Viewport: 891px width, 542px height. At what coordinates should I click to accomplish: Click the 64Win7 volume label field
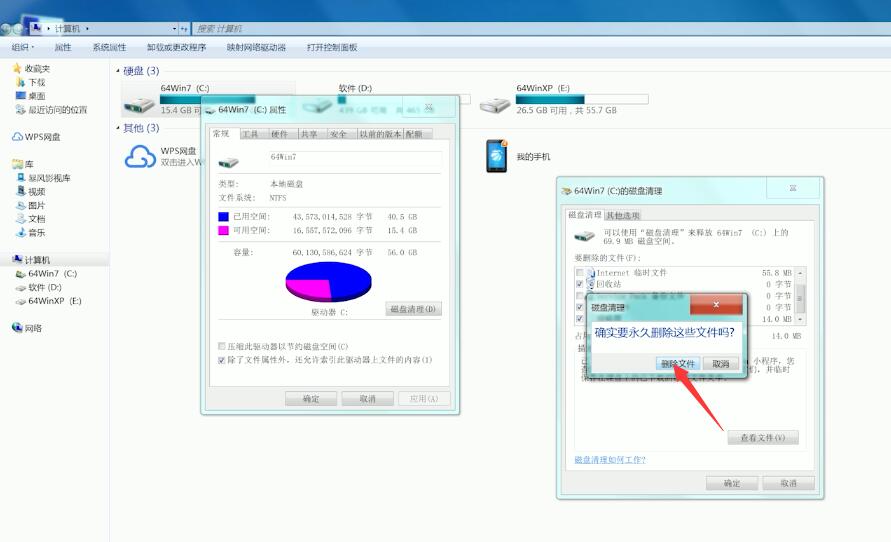point(354,157)
